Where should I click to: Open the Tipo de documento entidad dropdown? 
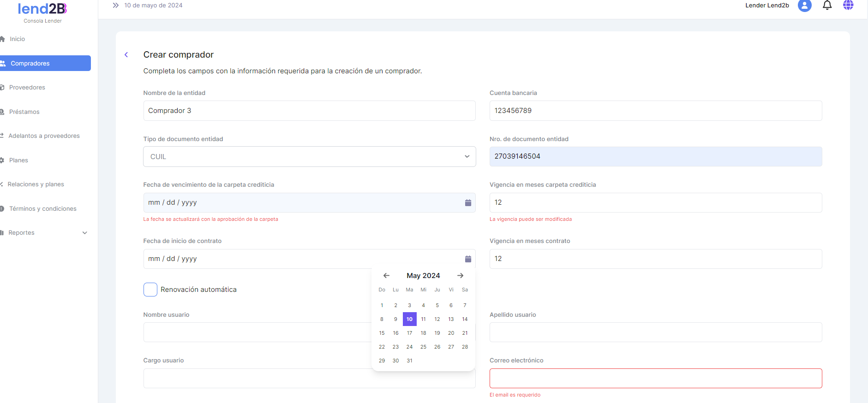[x=309, y=157]
